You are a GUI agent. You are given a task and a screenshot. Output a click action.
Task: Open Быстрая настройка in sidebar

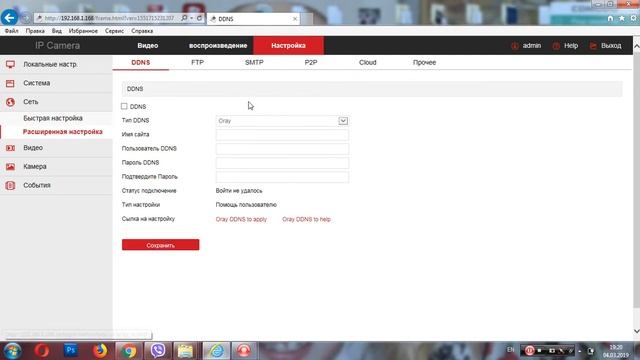pyautogui.click(x=53, y=118)
